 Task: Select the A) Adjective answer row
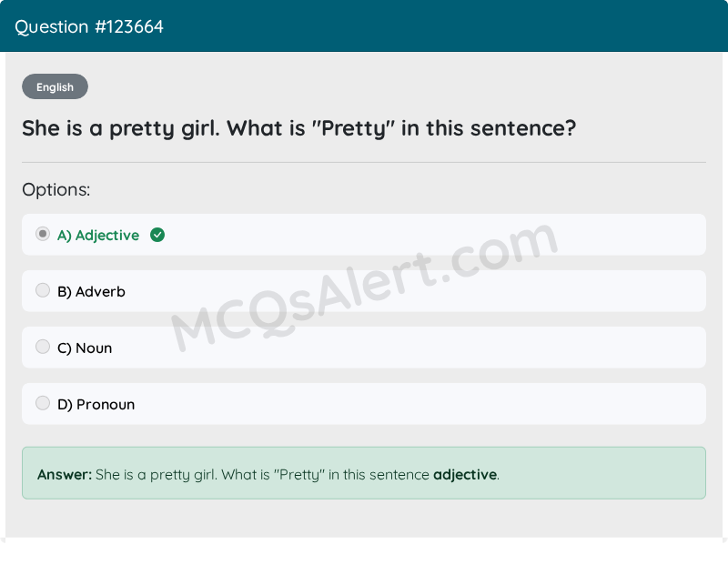click(x=364, y=234)
